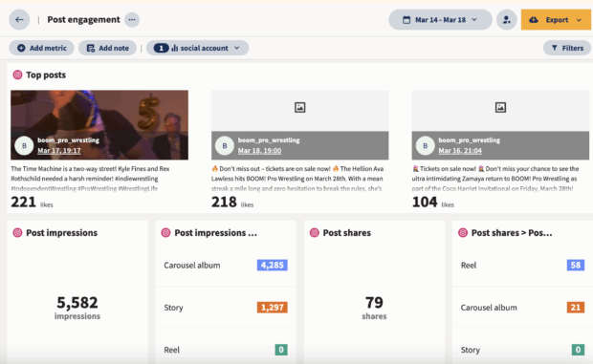
Task: Click image placeholder icon on Mar 16 post
Action: (500, 108)
